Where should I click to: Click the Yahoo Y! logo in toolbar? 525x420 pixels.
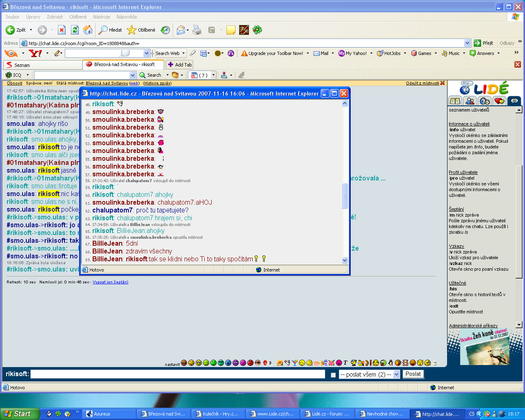pos(36,53)
